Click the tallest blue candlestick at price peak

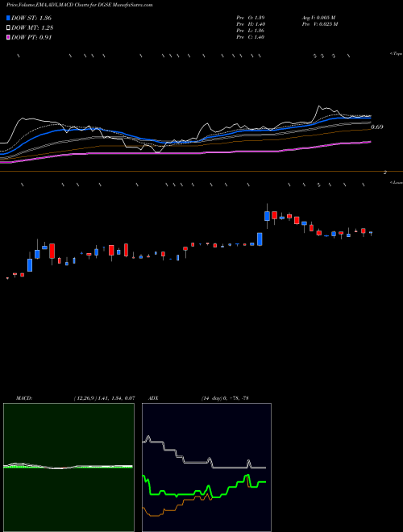(x=267, y=216)
